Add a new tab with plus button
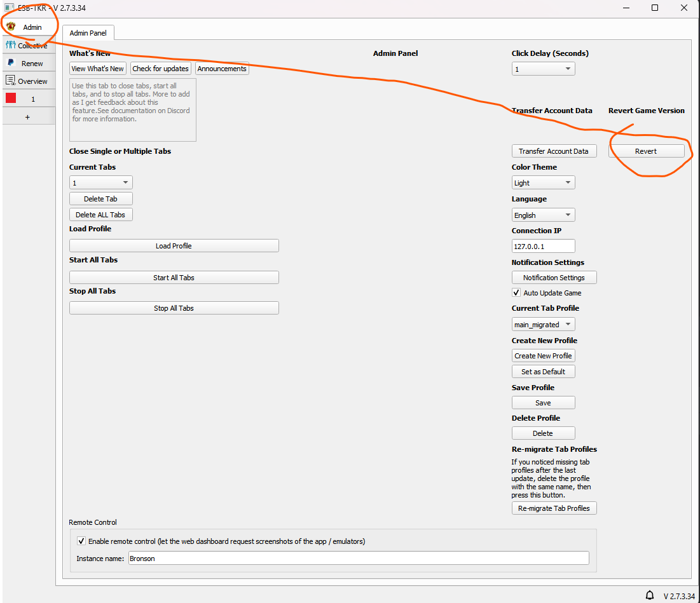 [28, 117]
